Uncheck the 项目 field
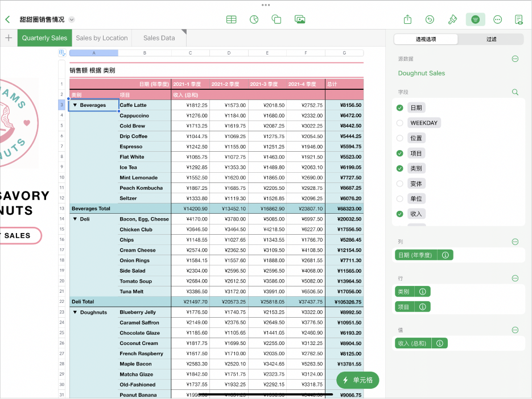Viewport: 532px width, 399px height. click(x=399, y=153)
